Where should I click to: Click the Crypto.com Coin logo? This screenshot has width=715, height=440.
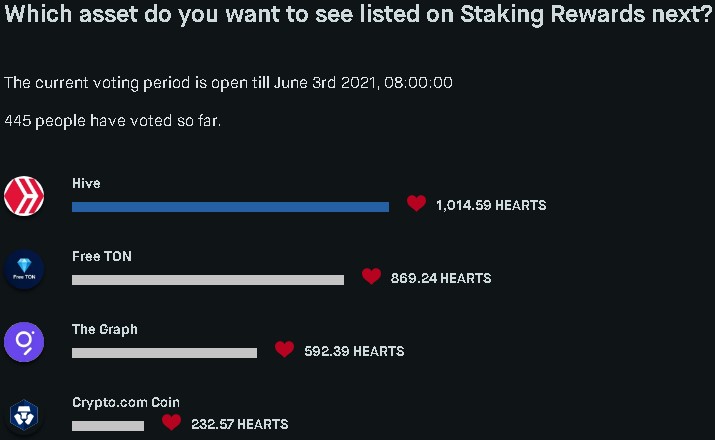point(24,415)
